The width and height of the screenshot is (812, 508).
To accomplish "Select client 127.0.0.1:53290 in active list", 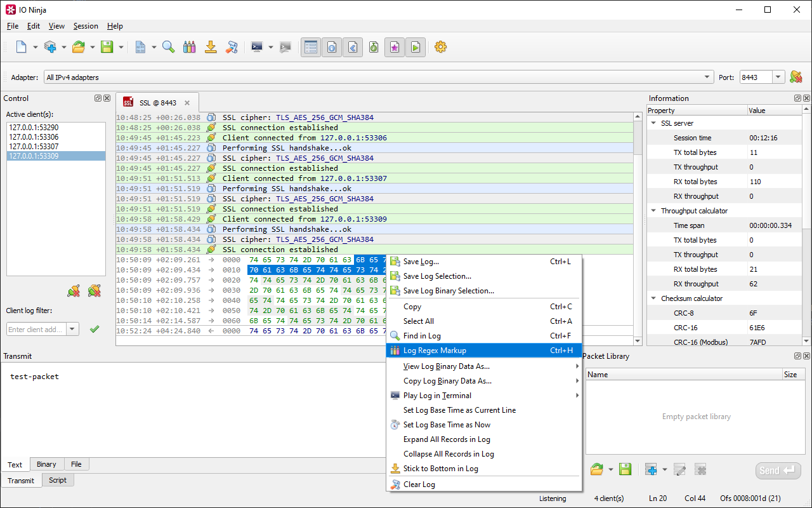I will [56, 128].
